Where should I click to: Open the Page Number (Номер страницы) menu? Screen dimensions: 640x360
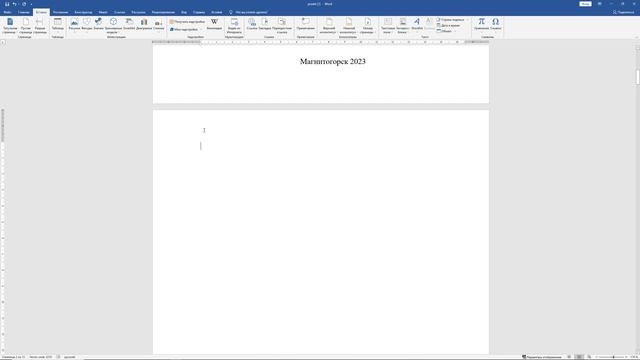pos(367,25)
